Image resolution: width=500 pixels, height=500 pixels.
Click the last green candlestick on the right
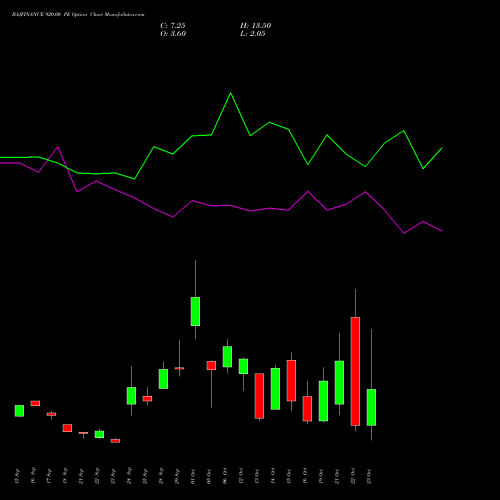pyautogui.click(x=371, y=407)
